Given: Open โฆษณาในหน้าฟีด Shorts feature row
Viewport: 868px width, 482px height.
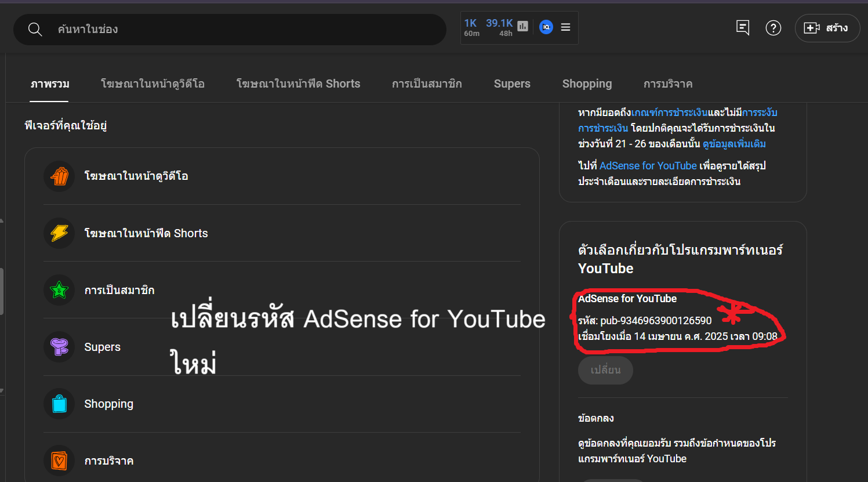Looking at the screenshot, I should pyautogui.click(x=282, y=233).
